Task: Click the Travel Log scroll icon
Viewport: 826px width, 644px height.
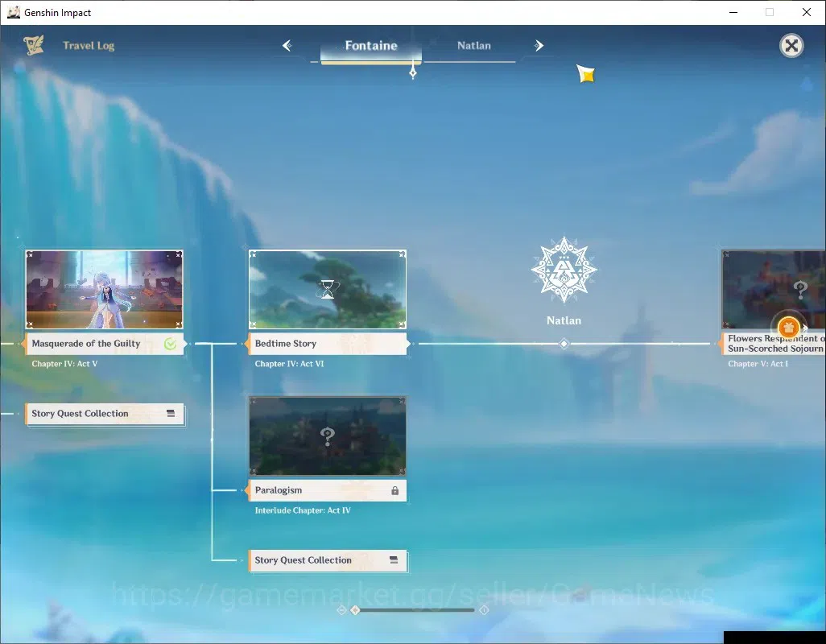Action: (34, 45)
